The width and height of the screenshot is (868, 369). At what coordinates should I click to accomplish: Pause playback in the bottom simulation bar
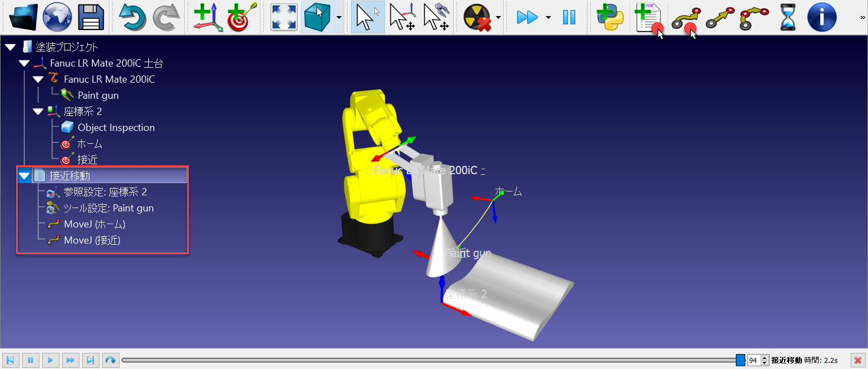pos(30,360)
